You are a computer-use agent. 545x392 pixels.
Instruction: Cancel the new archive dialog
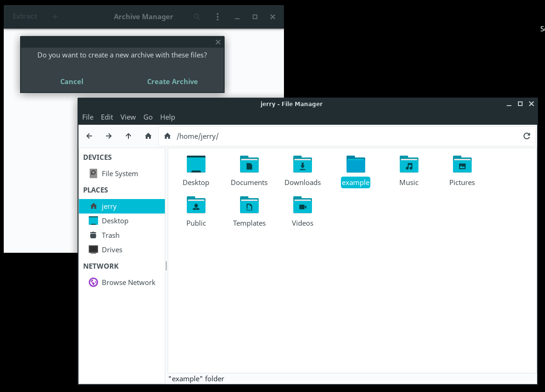pyautogui.click(x=72, y=81)
